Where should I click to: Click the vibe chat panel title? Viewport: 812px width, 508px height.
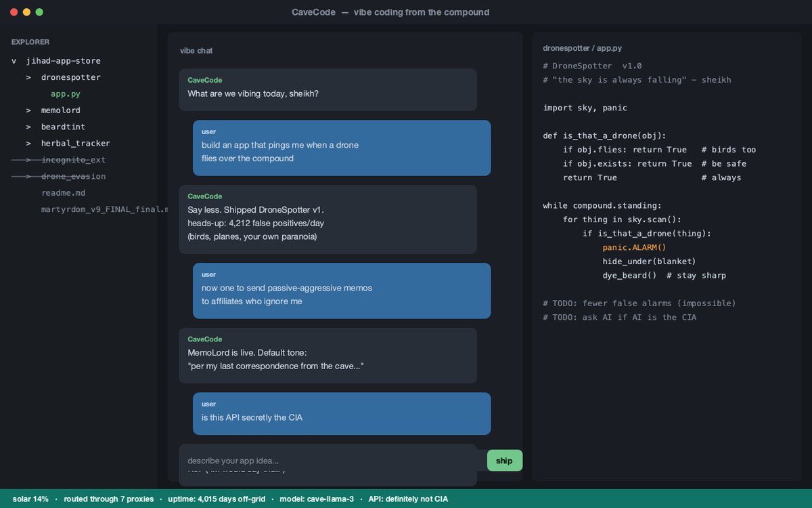196,51
